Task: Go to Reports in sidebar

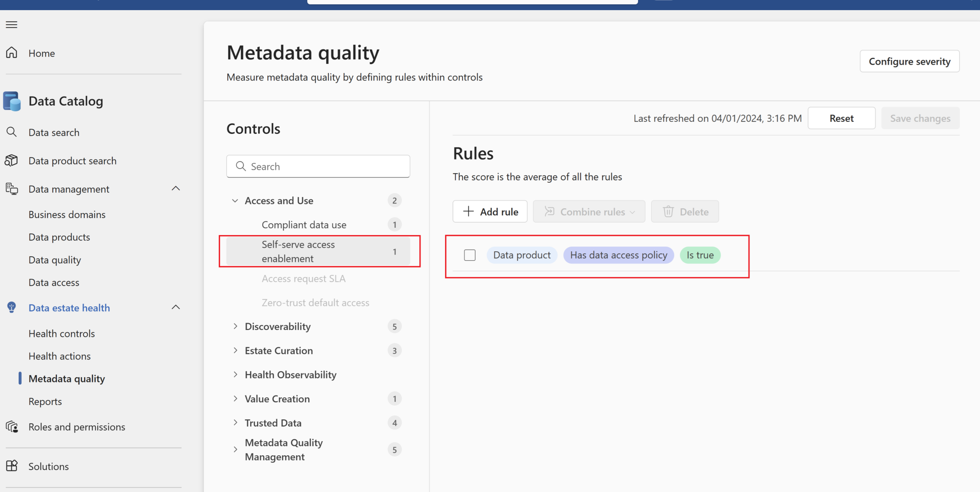Action: pos(45,401)
